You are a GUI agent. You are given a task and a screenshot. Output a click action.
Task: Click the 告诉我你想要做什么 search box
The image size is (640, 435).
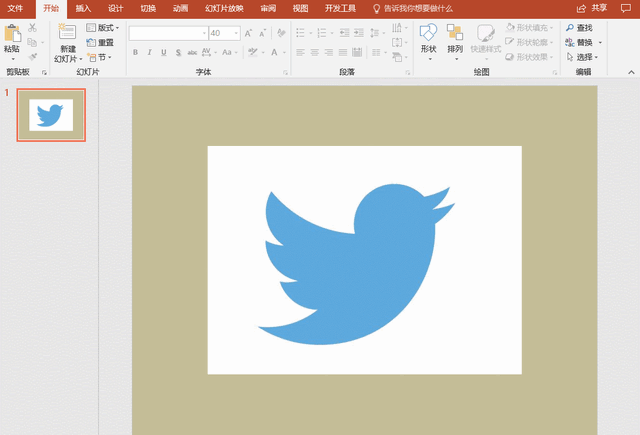click(x=413, y=9)
